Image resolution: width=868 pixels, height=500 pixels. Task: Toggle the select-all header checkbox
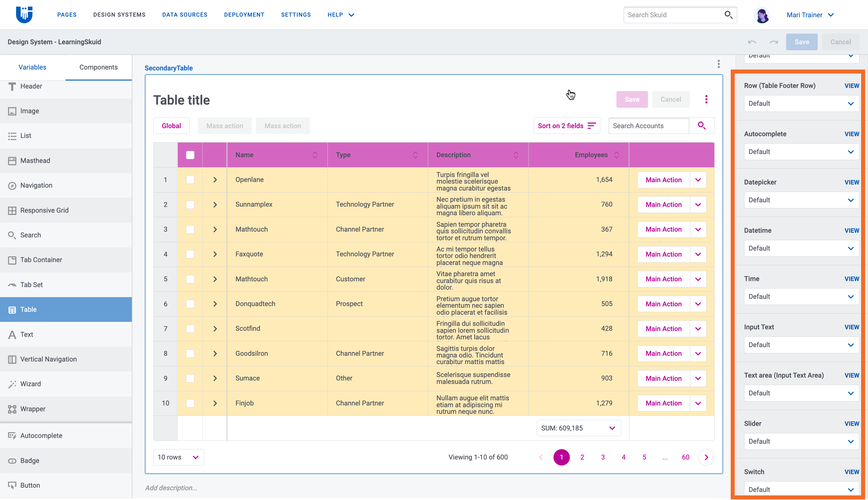tap(190, 155)
